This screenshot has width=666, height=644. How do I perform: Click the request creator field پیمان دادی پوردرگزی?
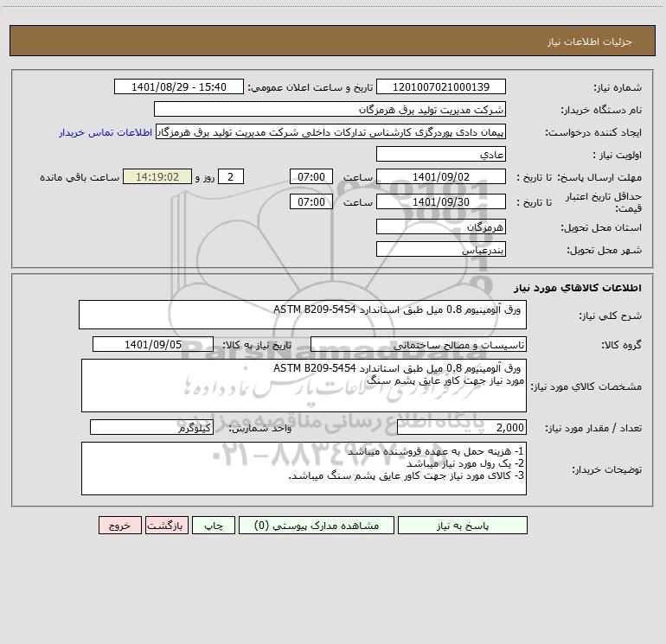point(331,132)
